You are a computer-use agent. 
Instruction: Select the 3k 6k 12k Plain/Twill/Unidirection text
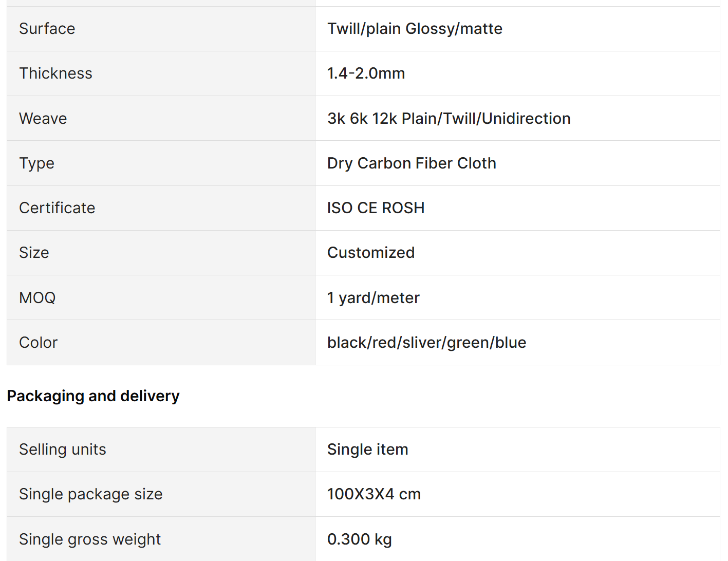(449, 119)
